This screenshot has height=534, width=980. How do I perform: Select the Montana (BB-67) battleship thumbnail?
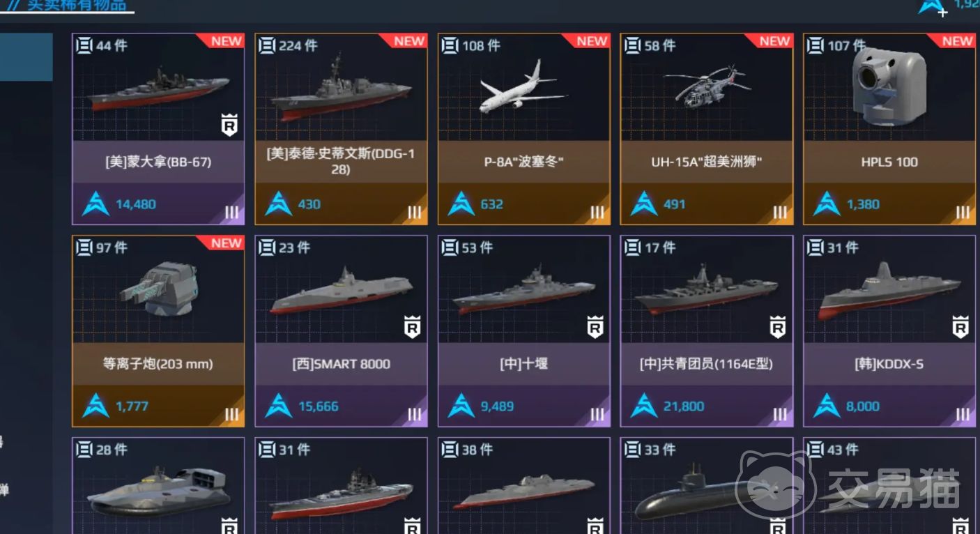coord(158,91)
